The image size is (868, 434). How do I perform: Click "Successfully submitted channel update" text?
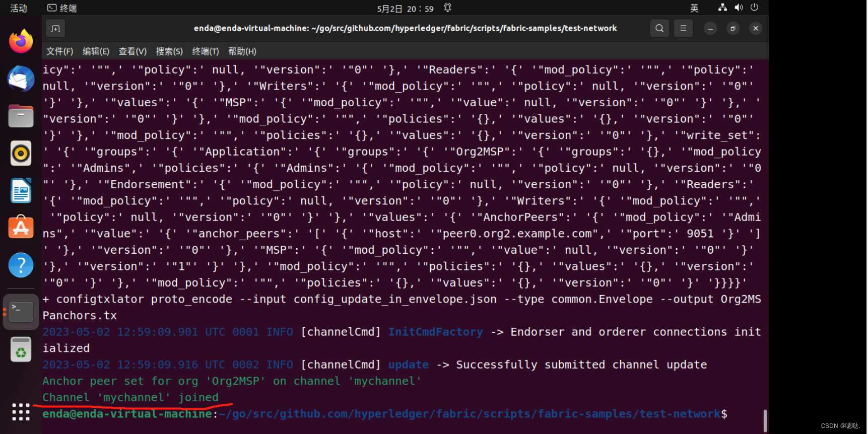[581, 365]
